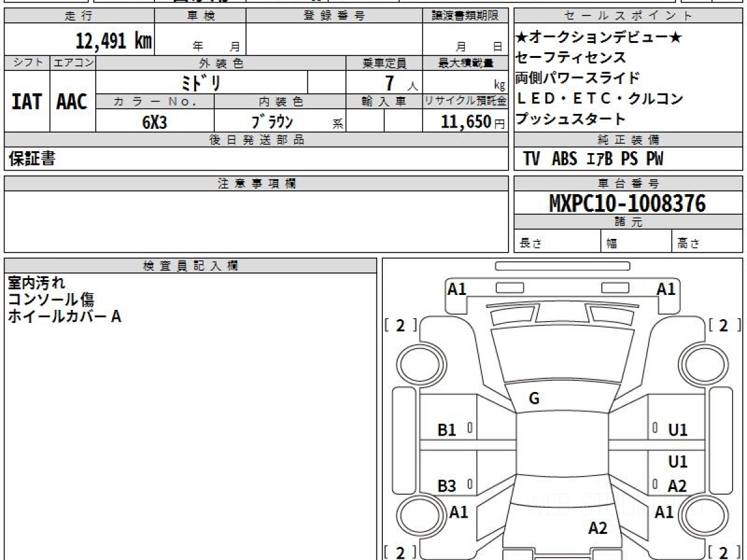Select the セーフティセンス sales point line
747x560 pixels.
(571, 58)
